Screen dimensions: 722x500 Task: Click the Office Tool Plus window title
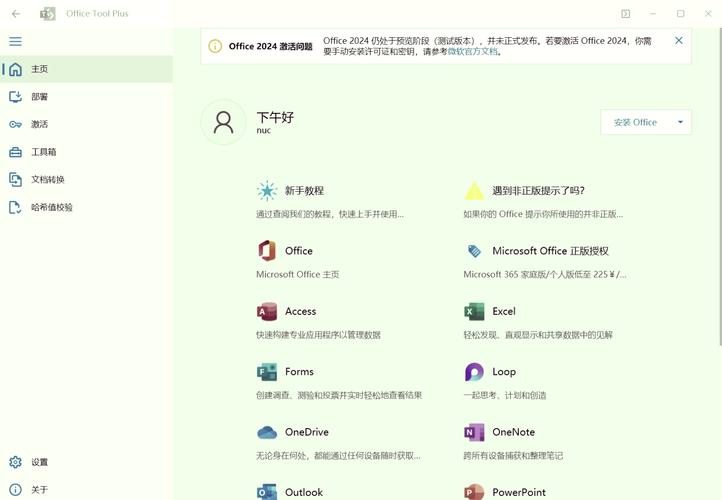pos(97,14)
